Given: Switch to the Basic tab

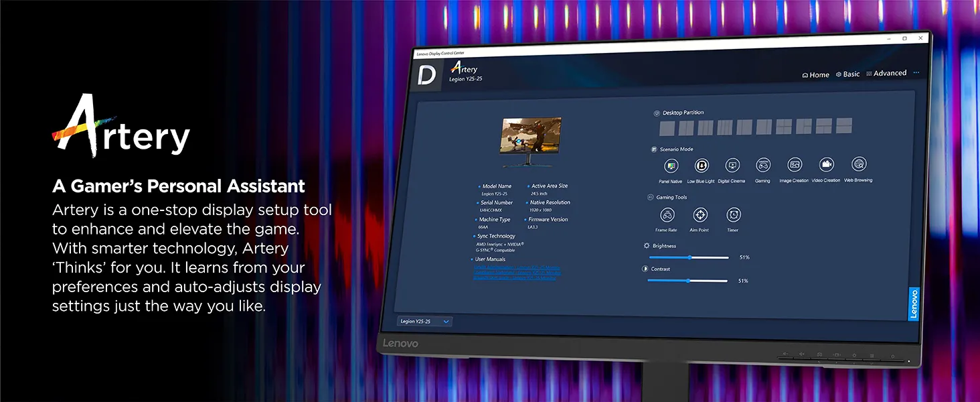Looking at the screenshot, I should pos(848,74).
